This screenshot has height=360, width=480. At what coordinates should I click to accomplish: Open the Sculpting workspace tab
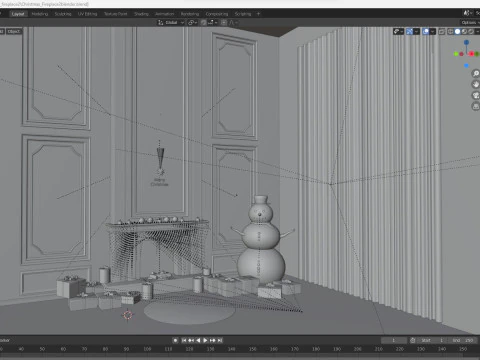[63, 14]
